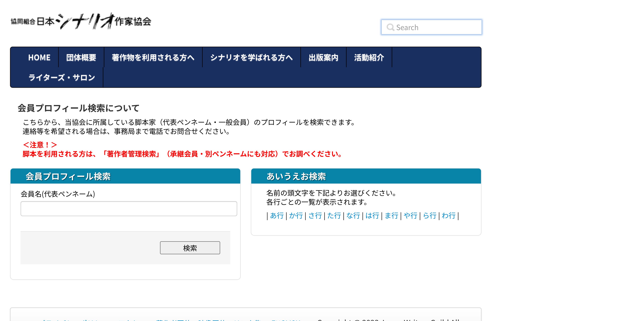Click the 各行ごとの一覧が表示されます text

point(317,202)
